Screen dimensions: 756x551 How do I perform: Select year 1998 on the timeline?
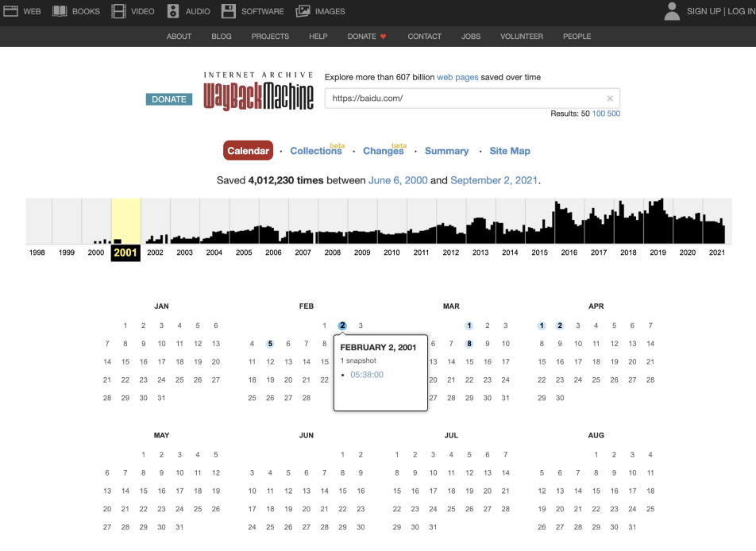tap(37, 252)
